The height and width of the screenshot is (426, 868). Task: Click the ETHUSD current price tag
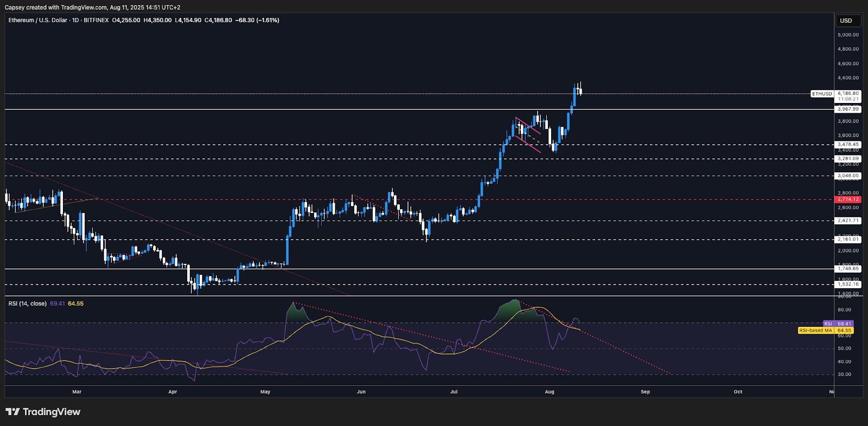pos(822,94)
